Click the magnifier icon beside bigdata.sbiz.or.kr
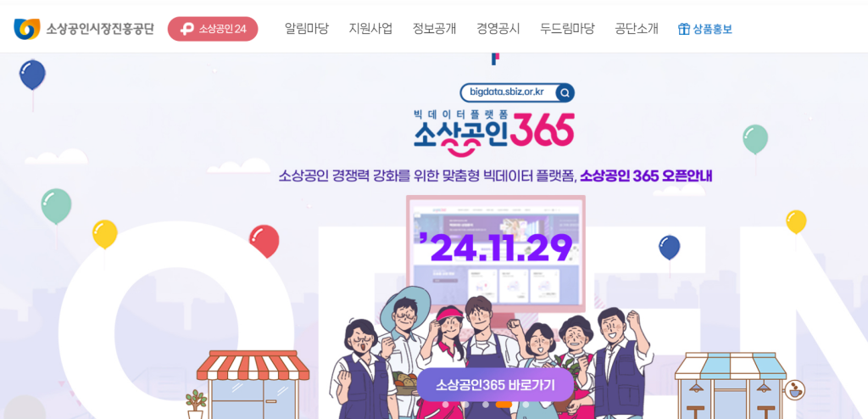This screenshot has width=868, height=419. [x=565, y=92]
